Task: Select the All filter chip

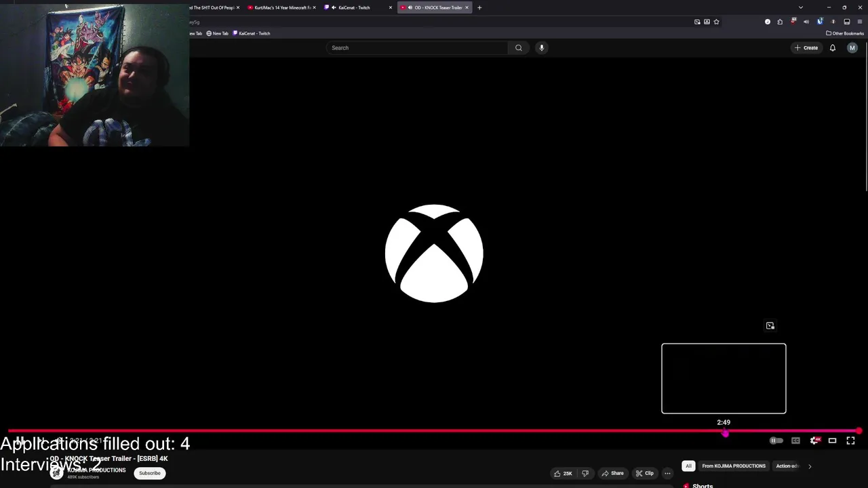Action: coord(688,466)
